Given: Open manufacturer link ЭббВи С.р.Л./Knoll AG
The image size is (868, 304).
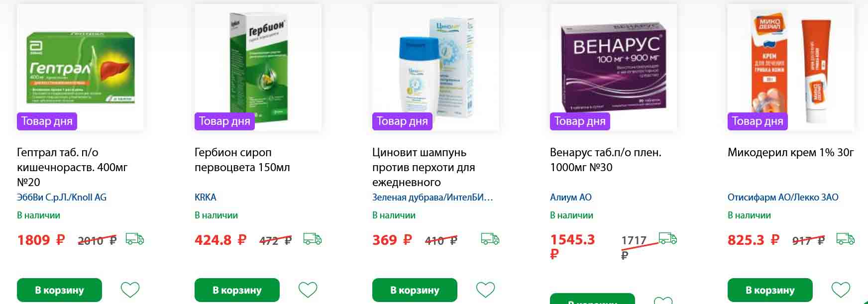Looking at the screenshot, I should click(62, 197).
